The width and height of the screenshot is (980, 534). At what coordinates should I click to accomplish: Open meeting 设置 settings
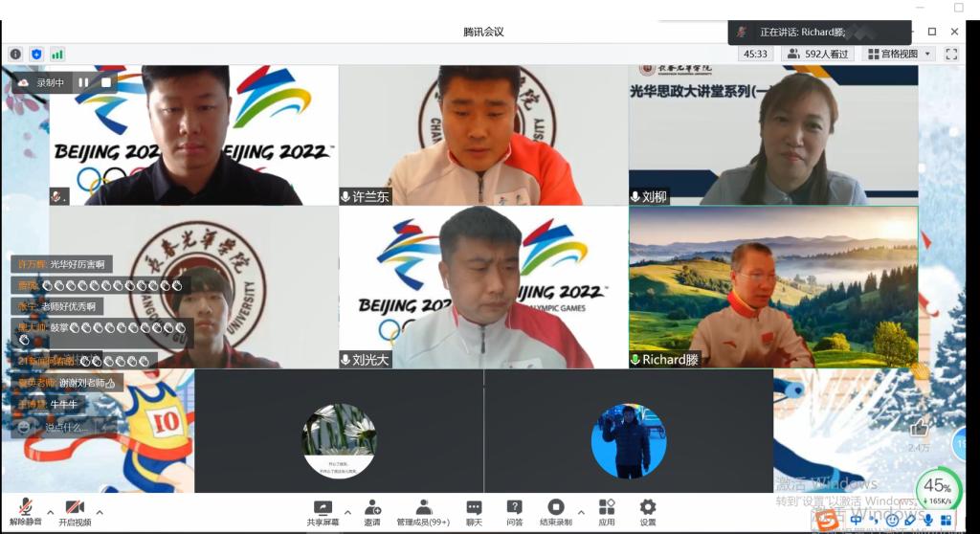point(648,512)
